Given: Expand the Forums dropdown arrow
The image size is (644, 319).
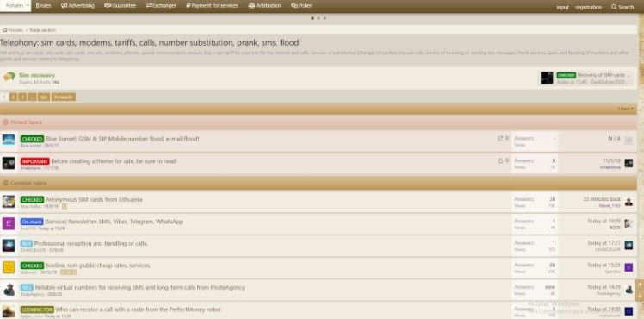Looking at the screenshot, I should click(x=28, y=6).
